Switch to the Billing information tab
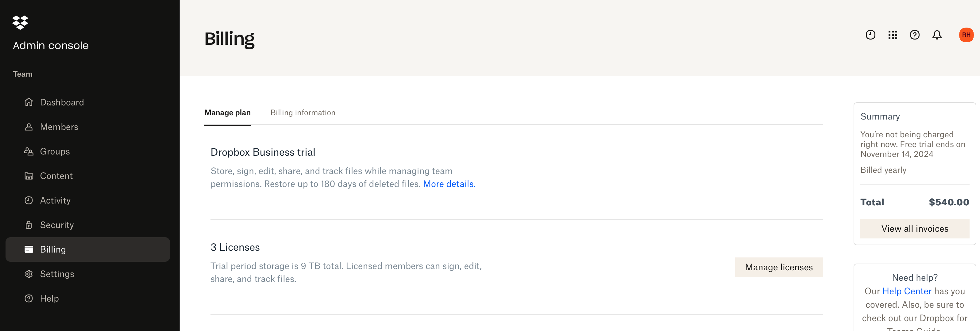980x331 pixels. [x=303, y=112]
